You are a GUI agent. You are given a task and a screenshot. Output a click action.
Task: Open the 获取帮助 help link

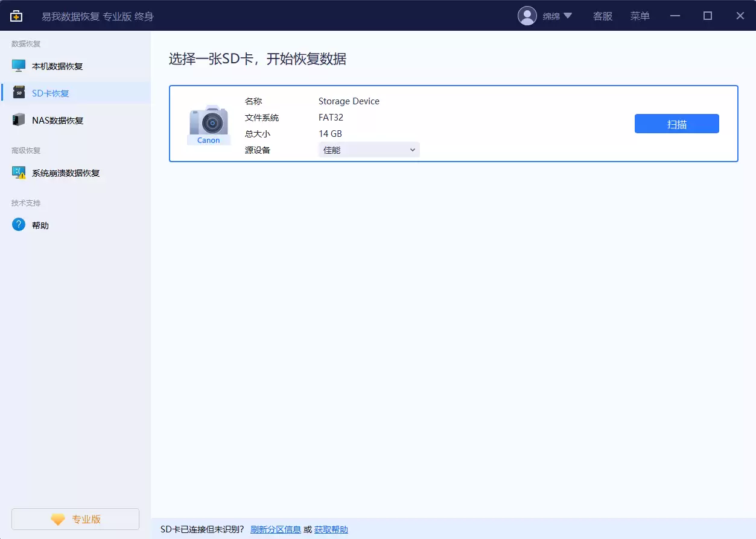click(x=331, y=529)
